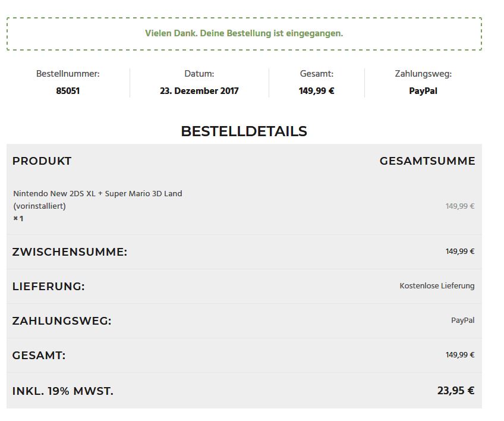Click the ZWISCHENSUMME label
The width and height of the screenshot is (504, 421).
[x=70, y=252]
